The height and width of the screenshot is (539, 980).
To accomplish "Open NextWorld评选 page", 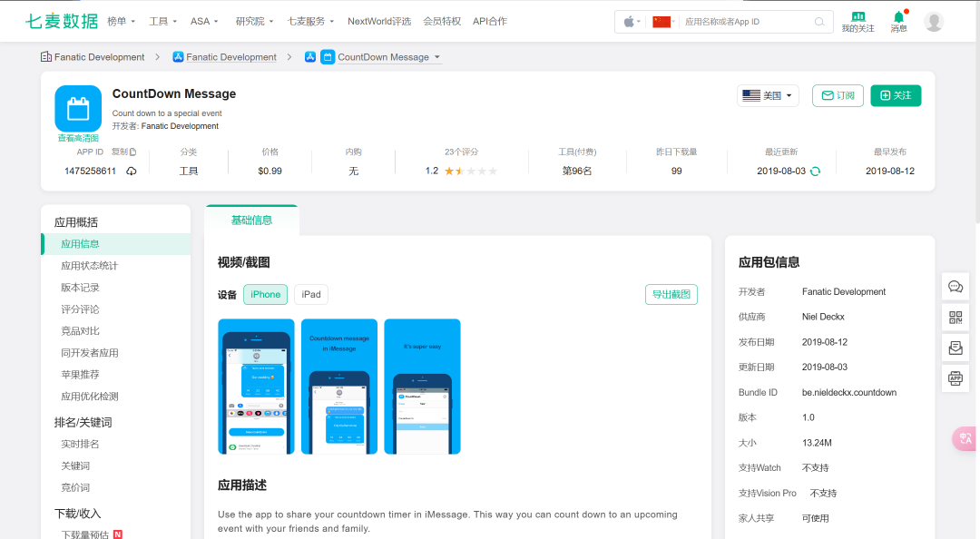I will [379, 21].
